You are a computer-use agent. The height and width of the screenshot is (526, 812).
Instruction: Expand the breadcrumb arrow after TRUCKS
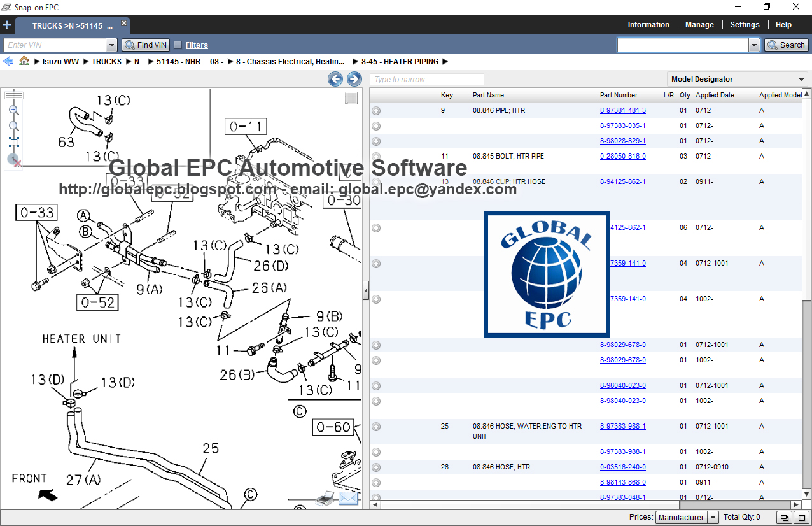[127, 62]
